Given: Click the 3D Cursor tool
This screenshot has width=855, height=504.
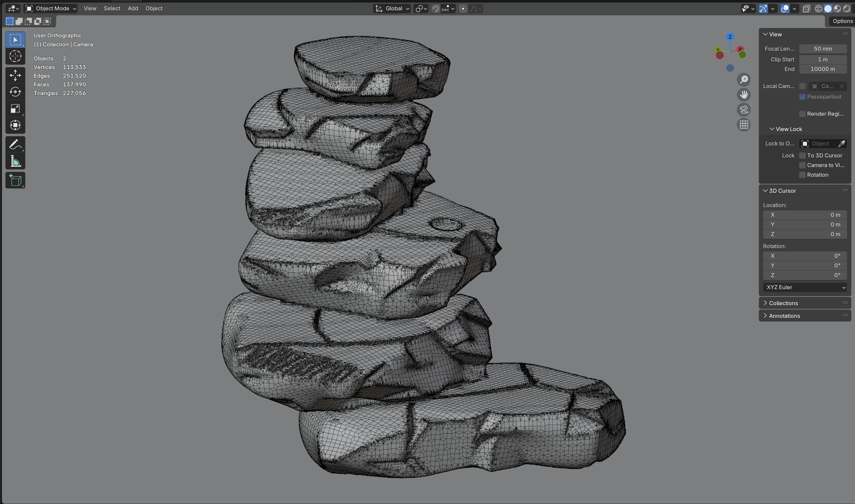Looking at the screenshot, I should point(15,56).
